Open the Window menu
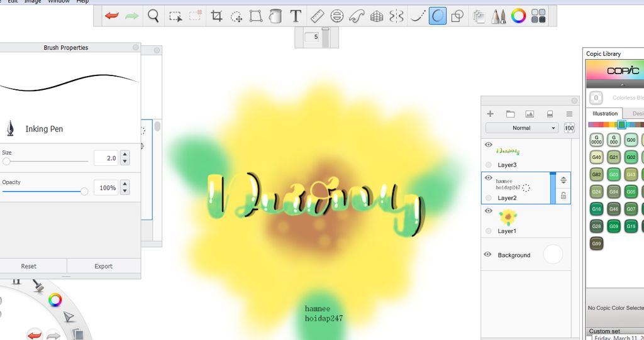This screenshot has height=340, width=644. [x=58, y=2]
